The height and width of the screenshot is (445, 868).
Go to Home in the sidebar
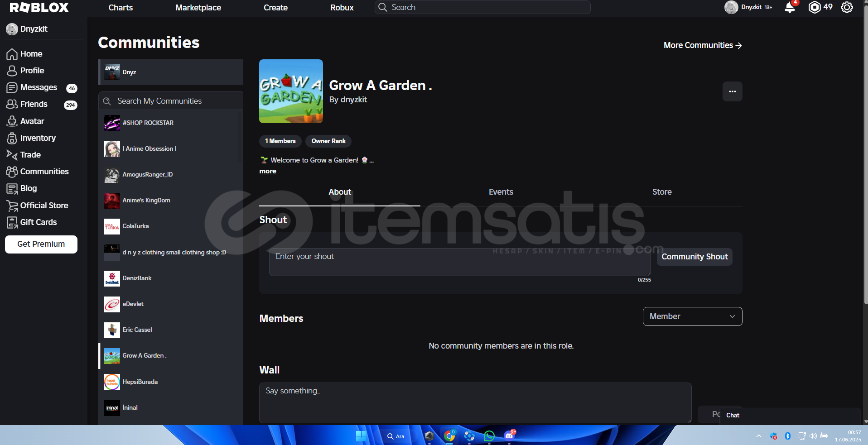tap(31, 54)
